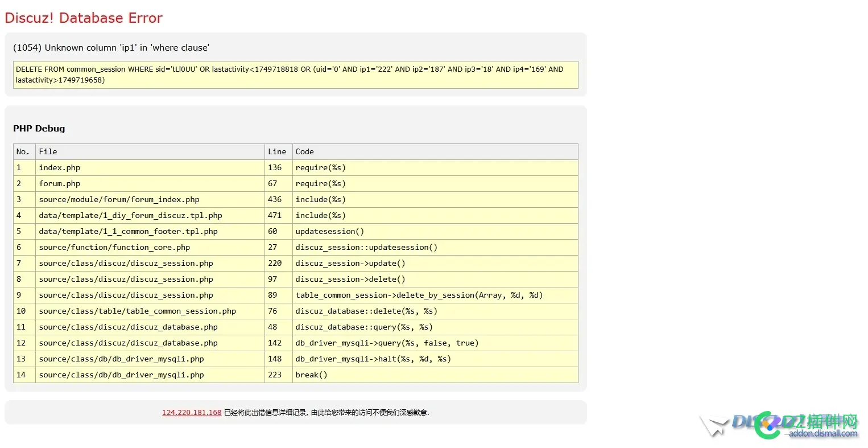Select the index.php file cell
This screenshot has height=448, width=868.
coord(60,168)
